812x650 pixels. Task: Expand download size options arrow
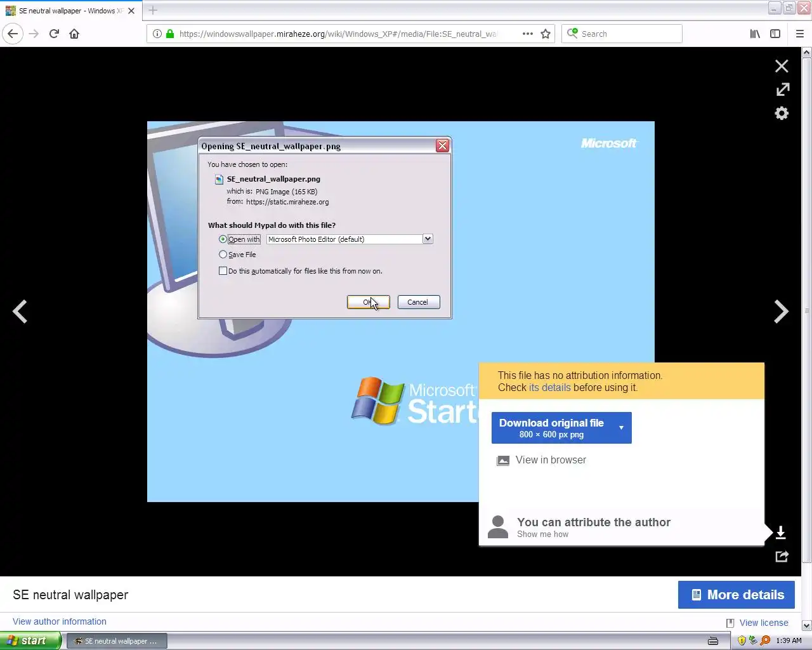click(622, 428)
